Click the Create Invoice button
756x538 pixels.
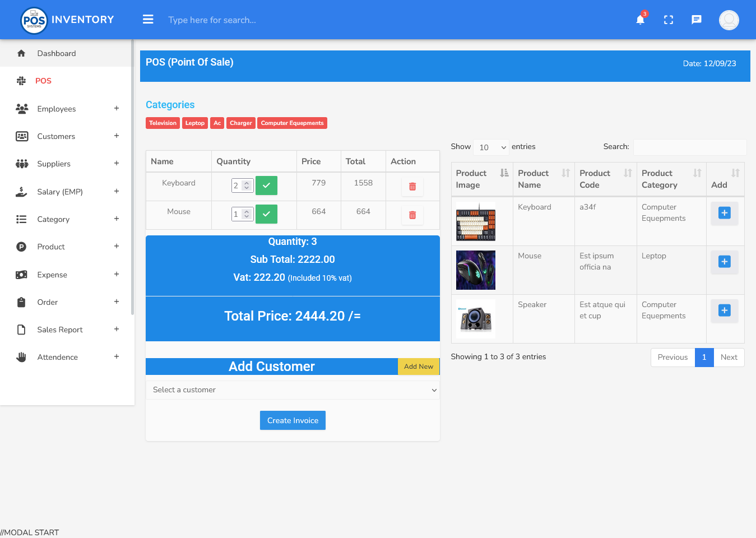tap(293, 420)
